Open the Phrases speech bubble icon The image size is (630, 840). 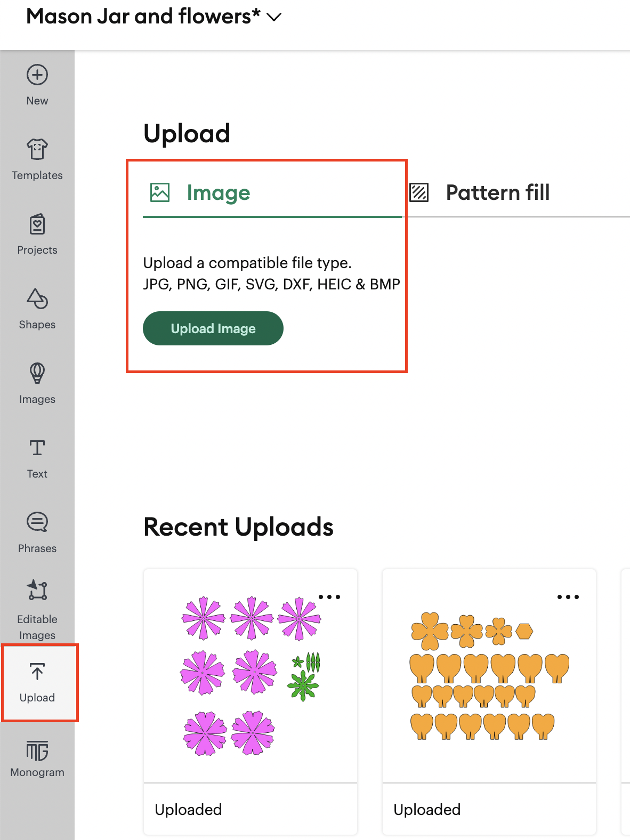coord(37,523)
